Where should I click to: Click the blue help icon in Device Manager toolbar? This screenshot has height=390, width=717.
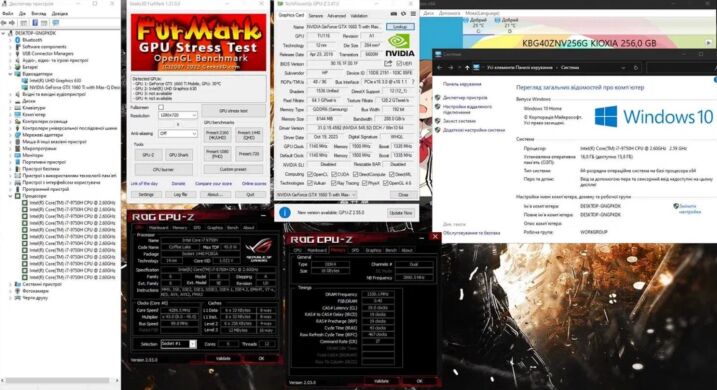pos(35,22)
